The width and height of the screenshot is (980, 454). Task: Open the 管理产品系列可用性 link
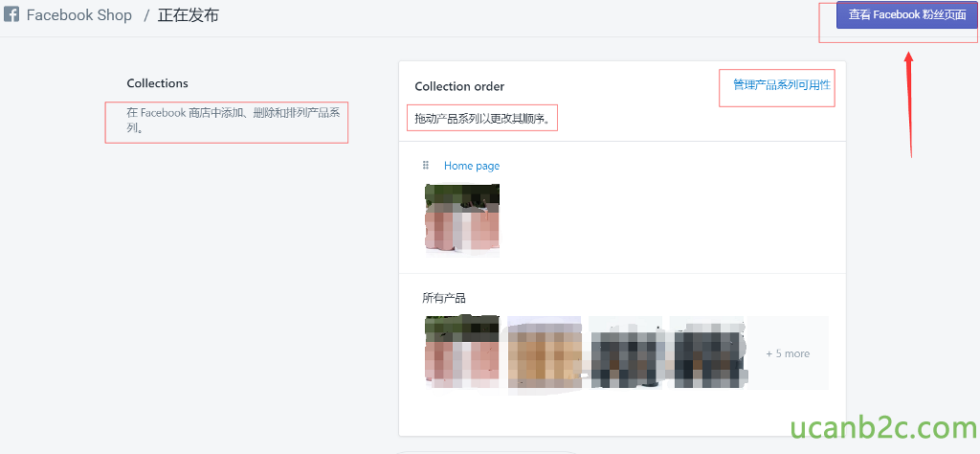[782, 85]
